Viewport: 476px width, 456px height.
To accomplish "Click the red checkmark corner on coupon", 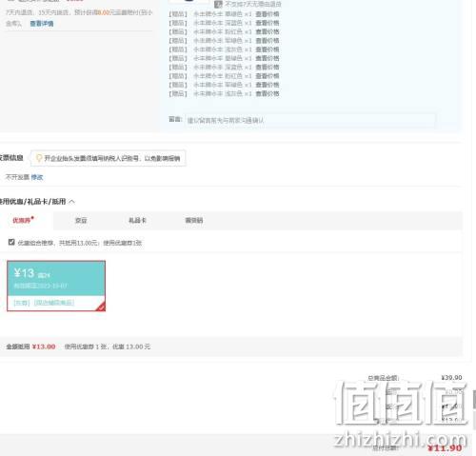I will [101, 307].
